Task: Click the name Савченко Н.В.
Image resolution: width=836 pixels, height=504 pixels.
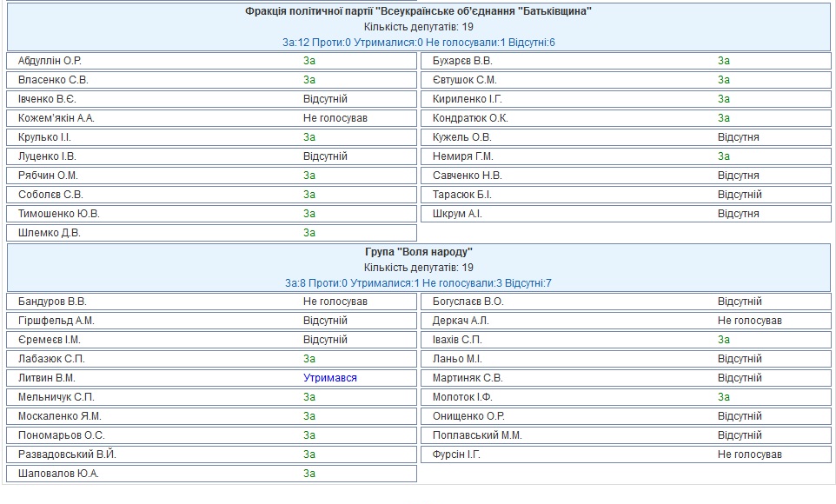Action: click(468, 176)
